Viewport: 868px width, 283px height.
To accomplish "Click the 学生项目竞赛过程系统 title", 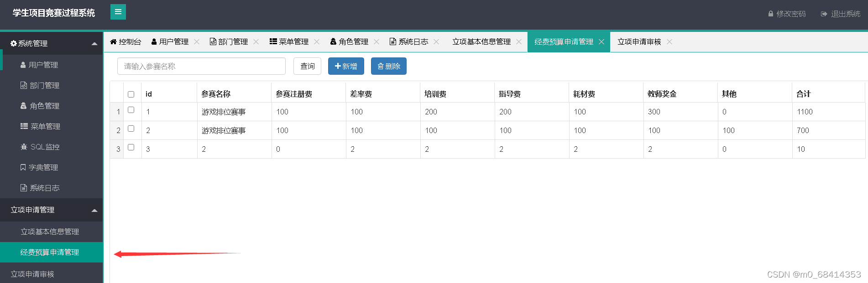I will [54, 13].
